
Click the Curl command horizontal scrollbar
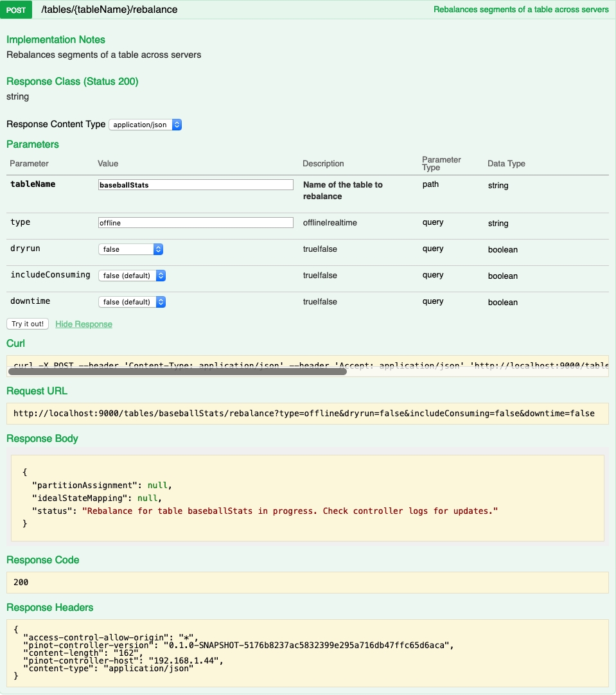pos(177,371)
